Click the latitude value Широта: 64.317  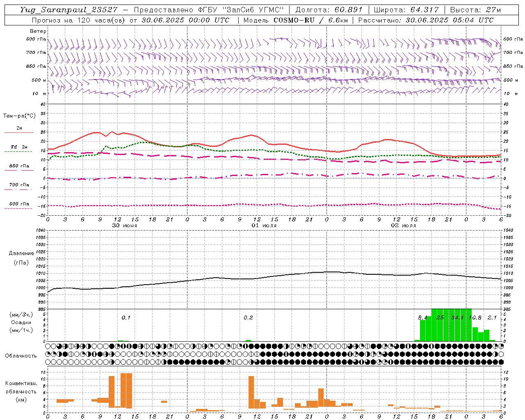click(406, 10)
